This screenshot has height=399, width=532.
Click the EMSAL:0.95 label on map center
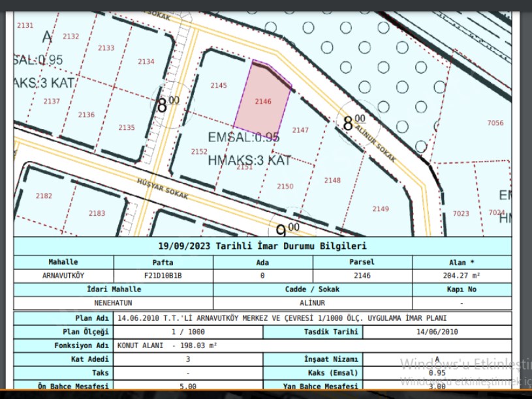[x=243, y=138]
